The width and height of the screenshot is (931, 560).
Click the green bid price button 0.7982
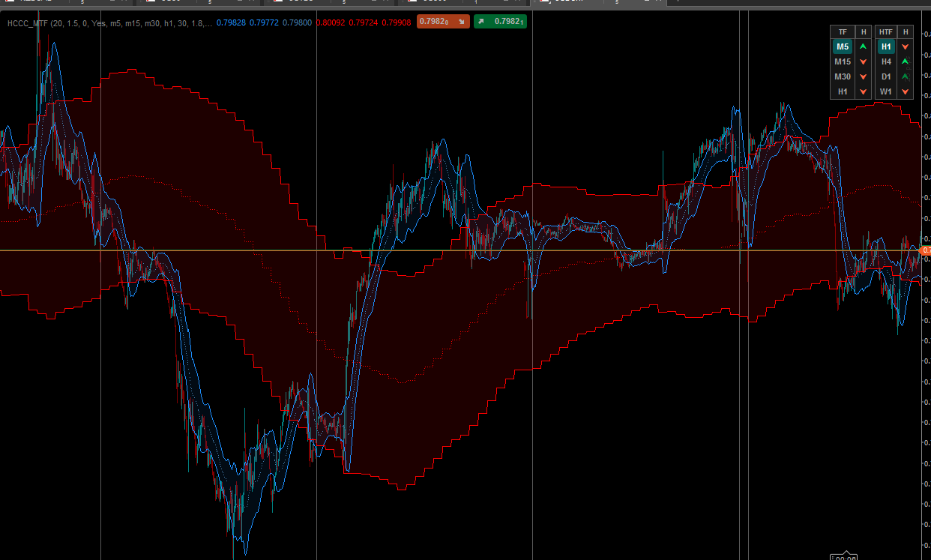click(500, 22)
